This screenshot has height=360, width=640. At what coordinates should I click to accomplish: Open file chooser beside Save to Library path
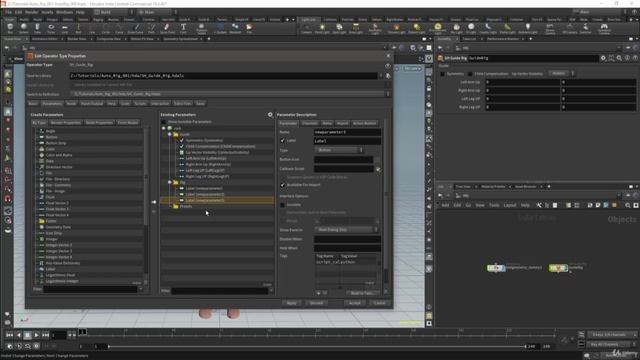(388, 76)
